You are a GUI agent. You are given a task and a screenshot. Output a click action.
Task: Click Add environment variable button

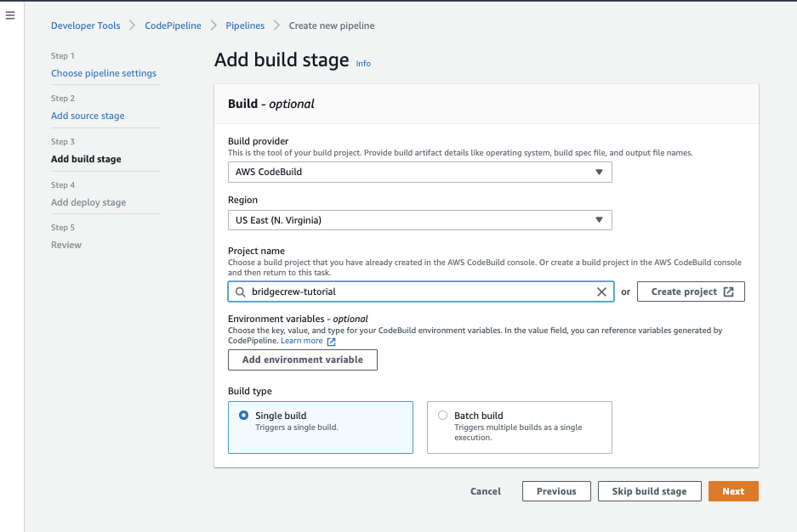click(x=303, y=360)
